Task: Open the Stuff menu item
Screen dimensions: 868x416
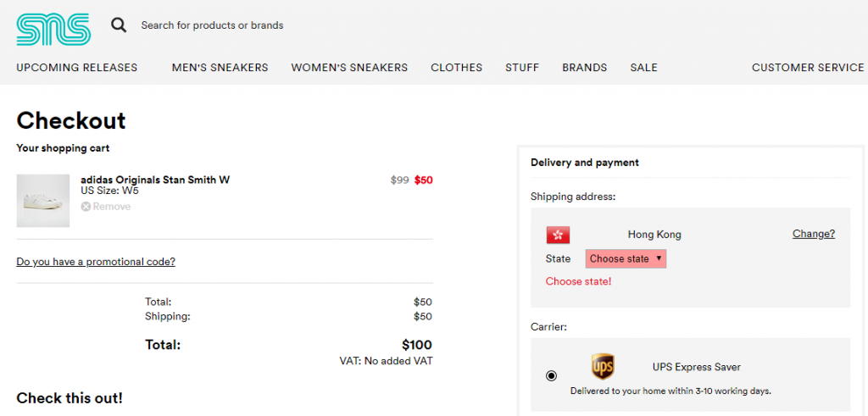Action: coord(522,68)
